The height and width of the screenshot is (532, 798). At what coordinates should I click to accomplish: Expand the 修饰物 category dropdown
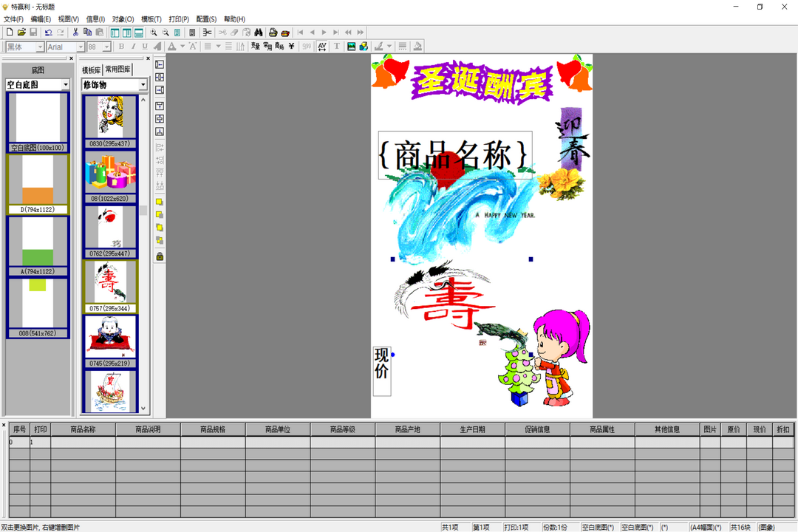(x=143, y=85)
